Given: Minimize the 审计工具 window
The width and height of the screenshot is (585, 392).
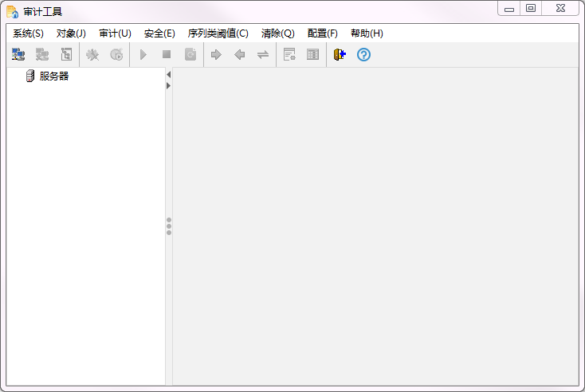Looking at the screenshot, I should (x=509, y=9).
